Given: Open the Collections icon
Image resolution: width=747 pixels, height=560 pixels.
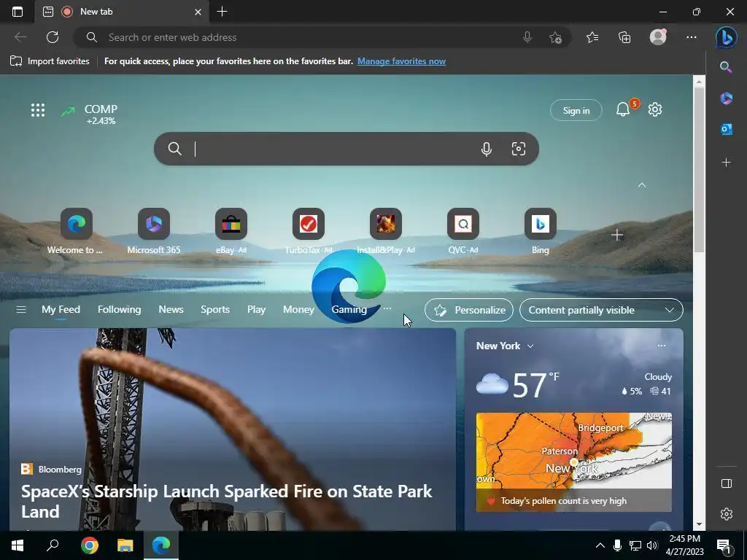Looking at the screenshot, I should tap(624, 37).
